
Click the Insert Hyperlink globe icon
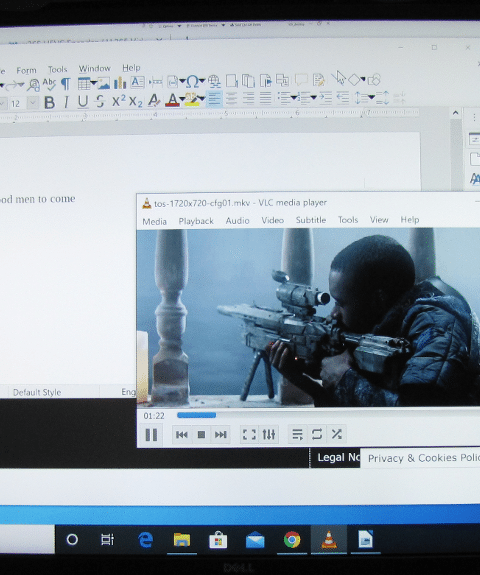214,81
